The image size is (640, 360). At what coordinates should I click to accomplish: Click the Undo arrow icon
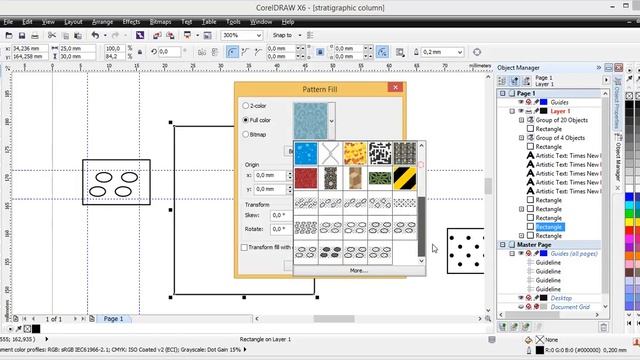coord(95,36)
